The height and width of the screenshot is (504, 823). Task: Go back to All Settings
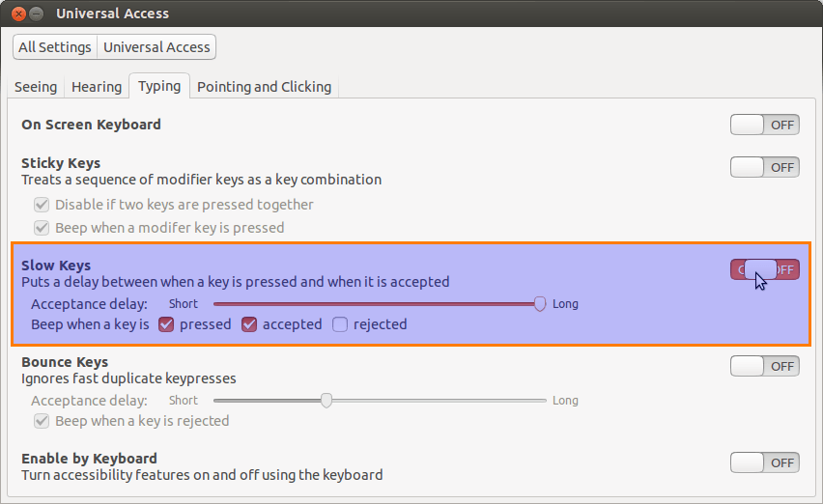pos(55,46)
